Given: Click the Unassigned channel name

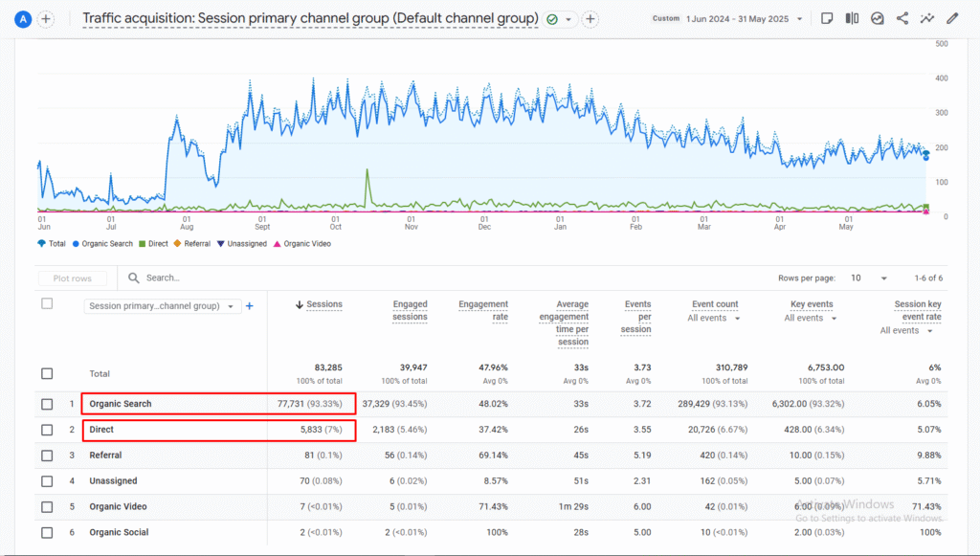Looking at the screenshot, I should [x=113, y=480].
